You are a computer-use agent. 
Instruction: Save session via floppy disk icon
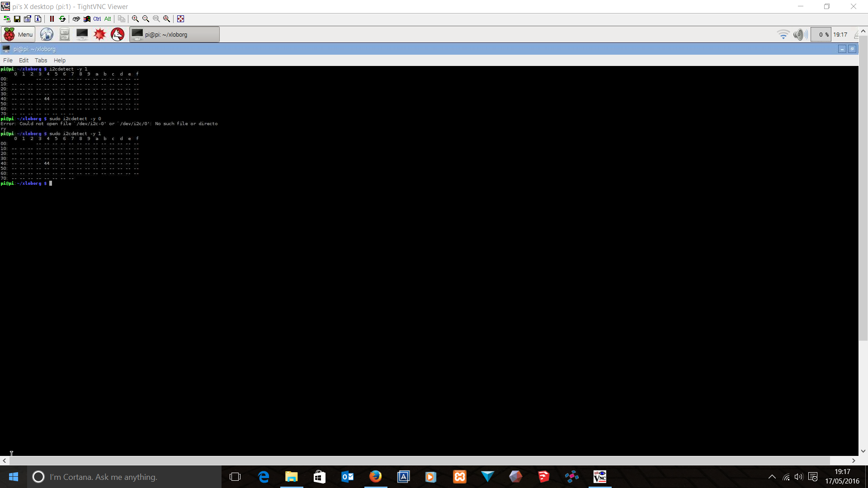coord(17,19)
